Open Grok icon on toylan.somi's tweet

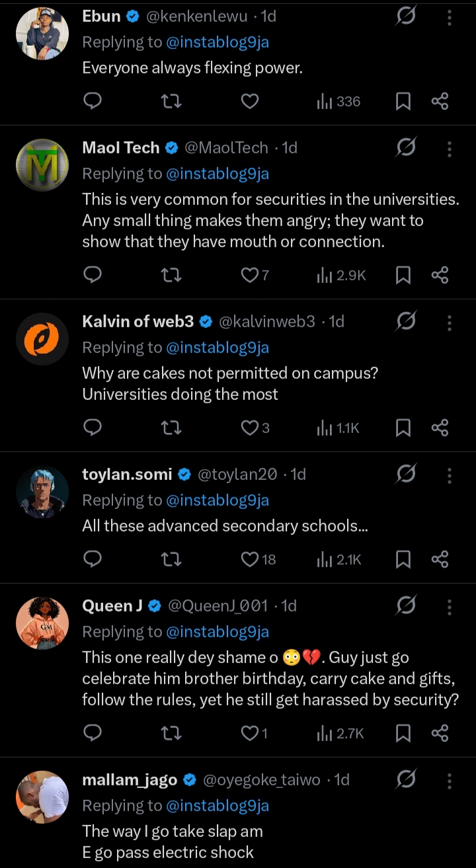405,474
